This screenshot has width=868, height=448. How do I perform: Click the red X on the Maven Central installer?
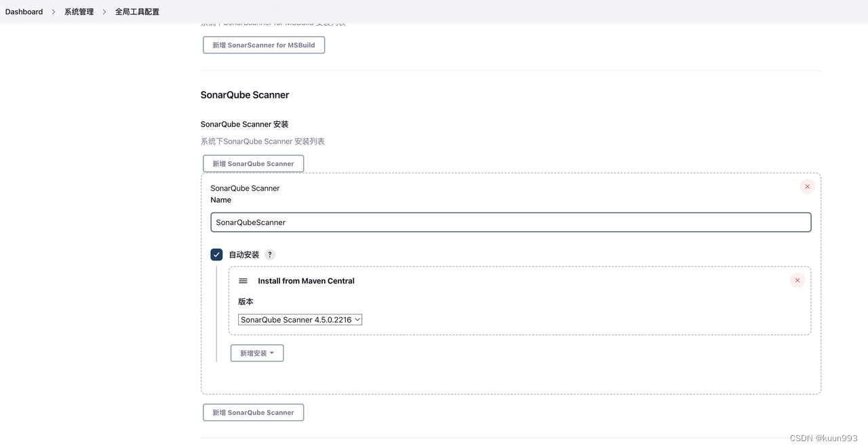point(797,280)
